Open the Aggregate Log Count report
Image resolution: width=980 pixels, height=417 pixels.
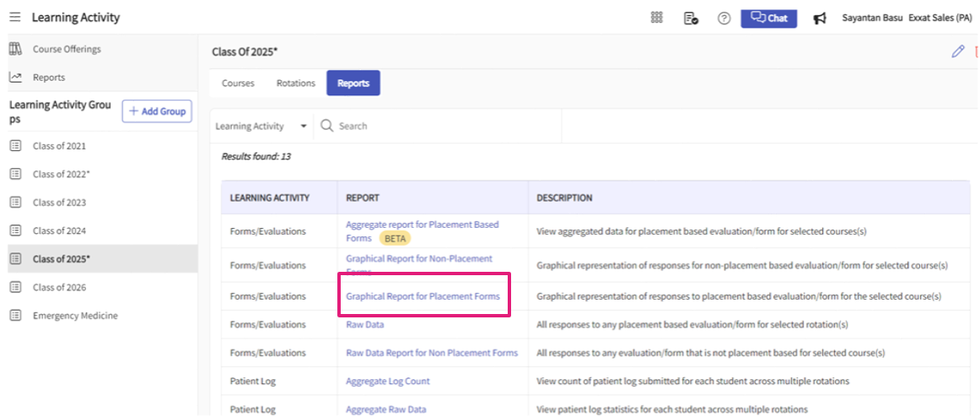pyautogui.click(x=387, y=381)
